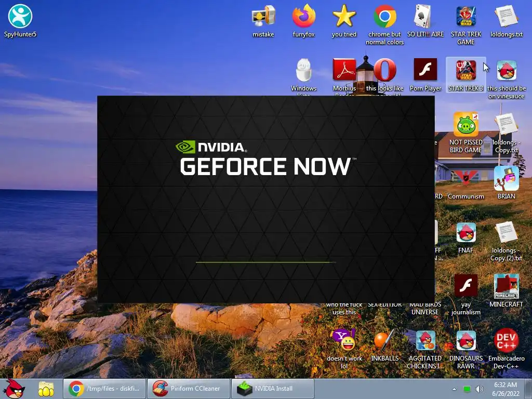Open the 'furryfox' Firefox desktop icon

[x=303, y=21]
